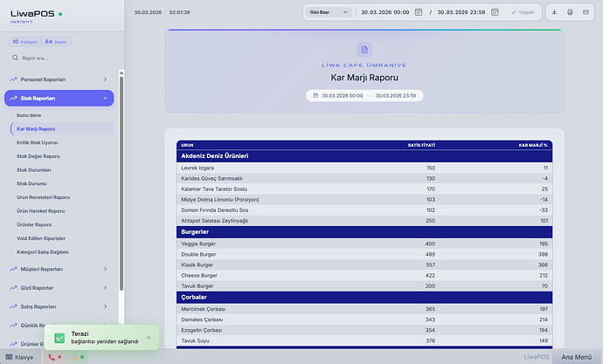Expand Personel Raporları section
603x364 pixels.
(x=59, y=79)
